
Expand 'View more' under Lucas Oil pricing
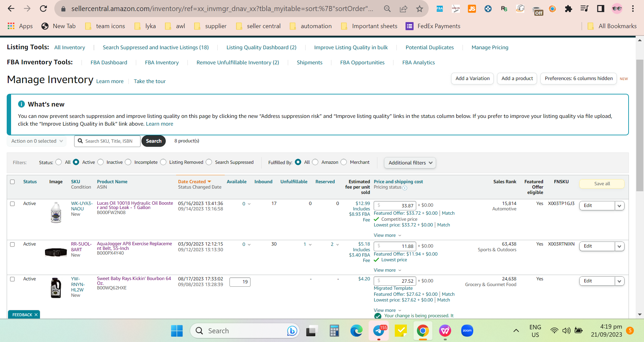pyautogui.click(x=387, y=235)
